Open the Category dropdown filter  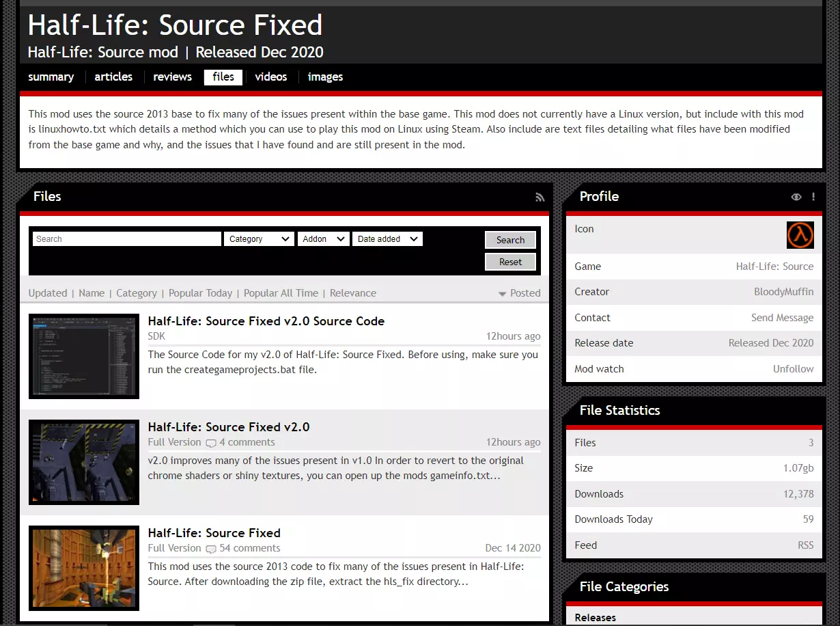(259, 239)
